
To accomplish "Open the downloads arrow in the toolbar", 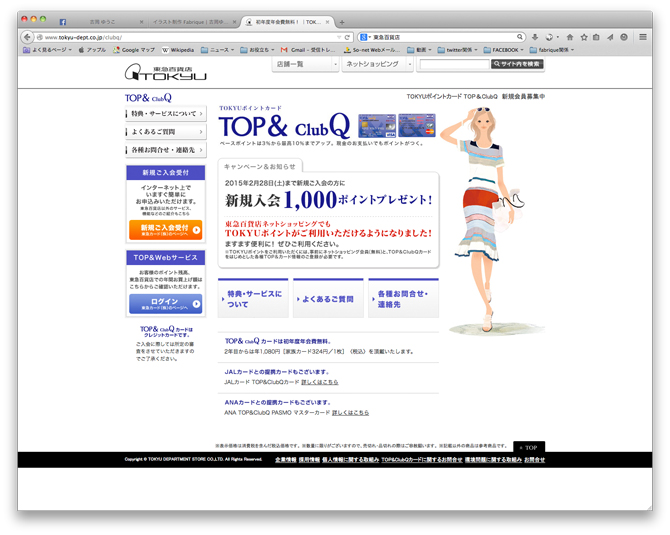I will tap(535, 37).
